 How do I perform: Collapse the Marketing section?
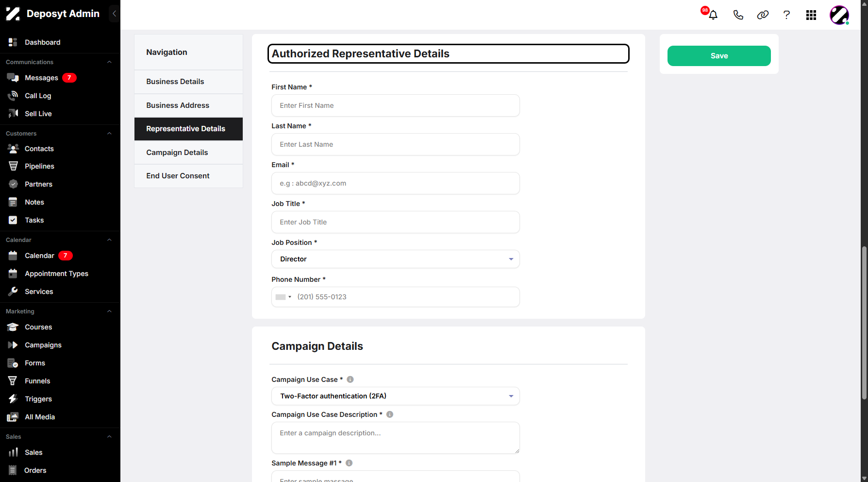109,311
